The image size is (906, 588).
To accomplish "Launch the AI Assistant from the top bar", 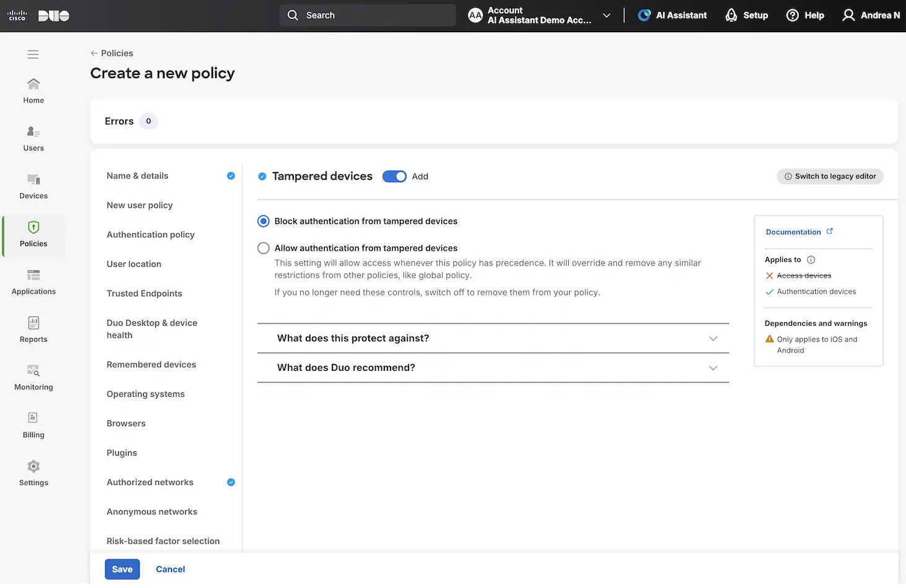I will click(x=672, y=15).
